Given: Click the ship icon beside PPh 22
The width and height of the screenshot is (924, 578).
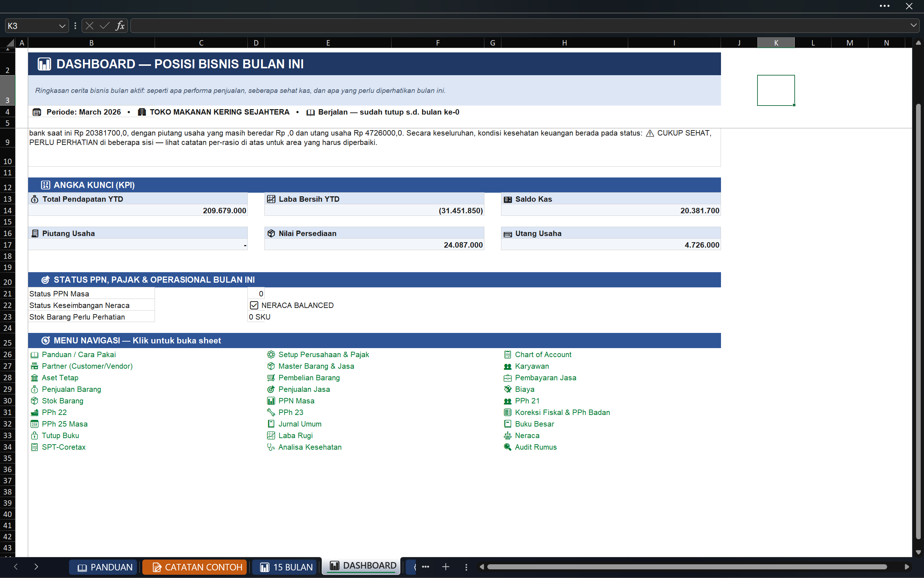Looking at the screenshot, I should coord(34,412).
